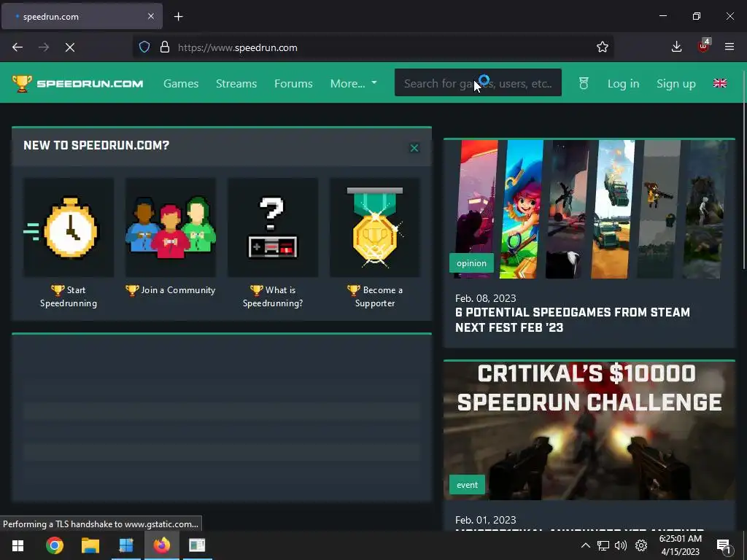Open the Log in link
The image size is (747, 560).
[x=623, y=83]
